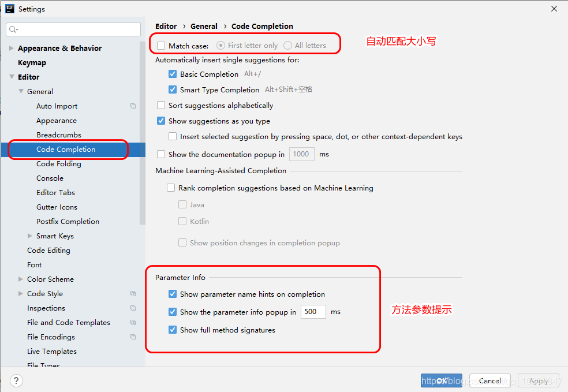Click the project-level icon beside Code Style
Viewport: 568px width, 392px height.
[133, 293]
